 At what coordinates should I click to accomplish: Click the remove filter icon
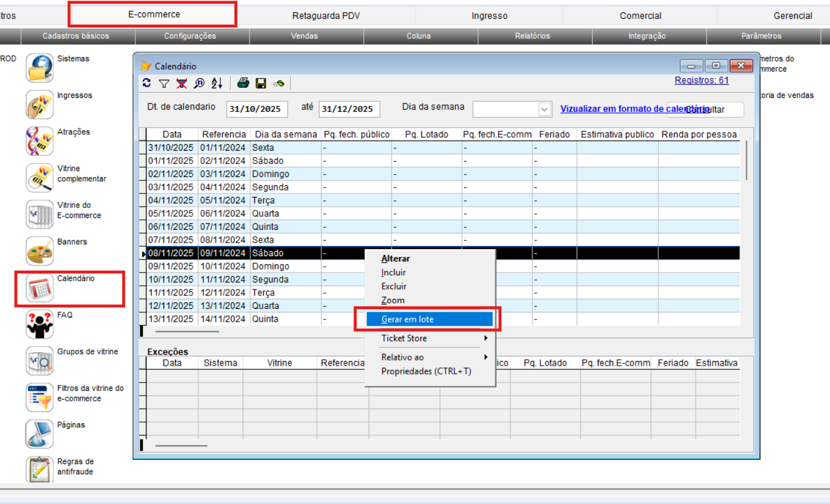[x=182, y=83]
